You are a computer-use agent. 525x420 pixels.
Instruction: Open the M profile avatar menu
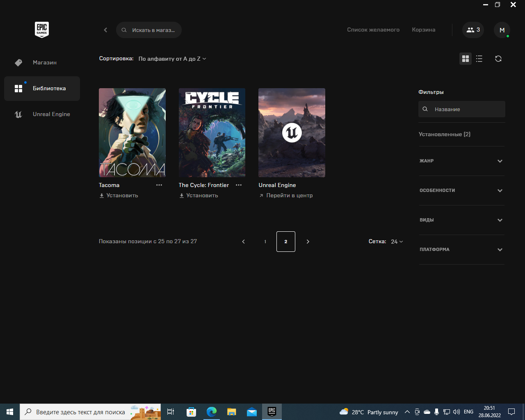pyautogui.click(x=502, y=30)
